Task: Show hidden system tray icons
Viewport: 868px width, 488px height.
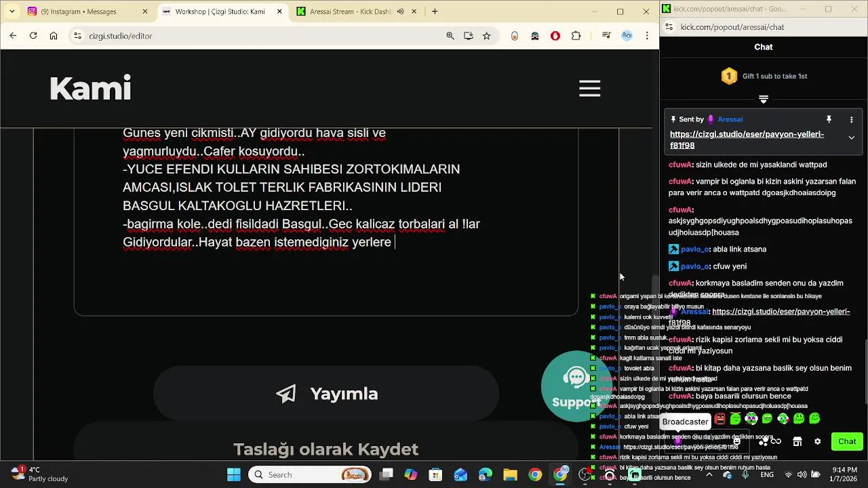Action: (709, 474)
